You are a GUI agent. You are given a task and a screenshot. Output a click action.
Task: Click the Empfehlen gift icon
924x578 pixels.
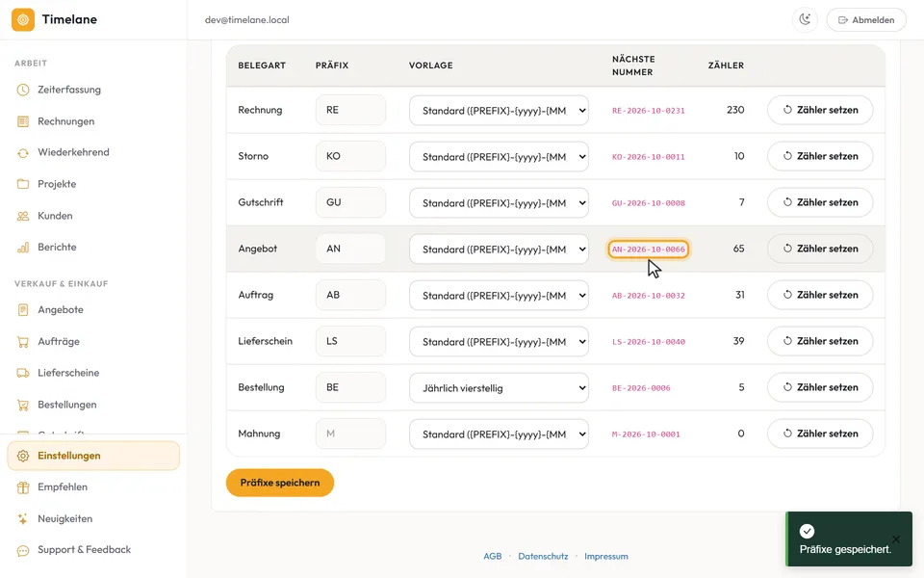tap(23, 487)
